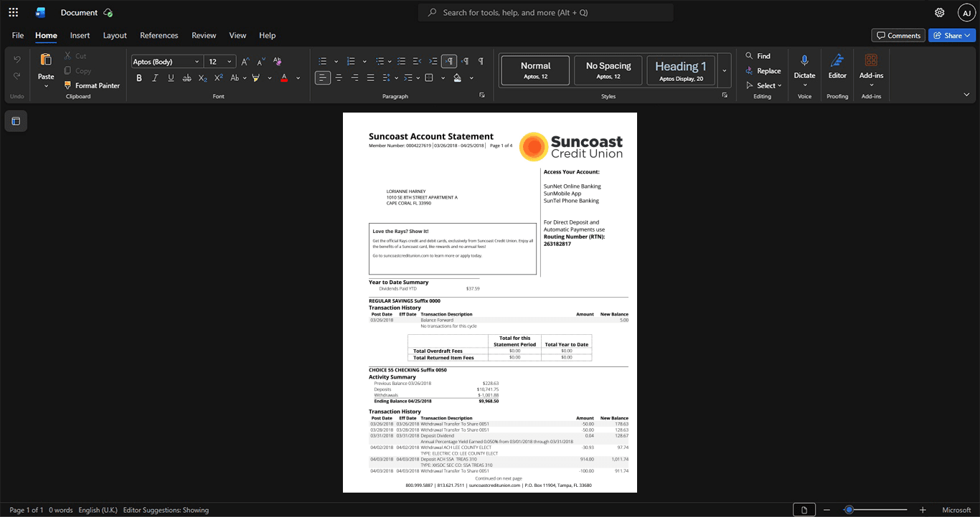980x517 pixels.
Task: Collapse the ribbon chevron
Action: 966,95
